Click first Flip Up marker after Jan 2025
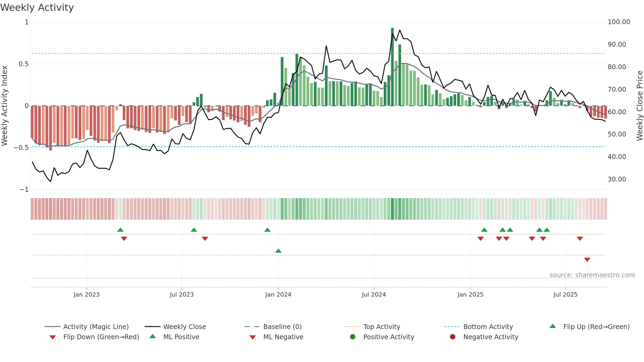The image size is (644, 362). coord(484,230)
